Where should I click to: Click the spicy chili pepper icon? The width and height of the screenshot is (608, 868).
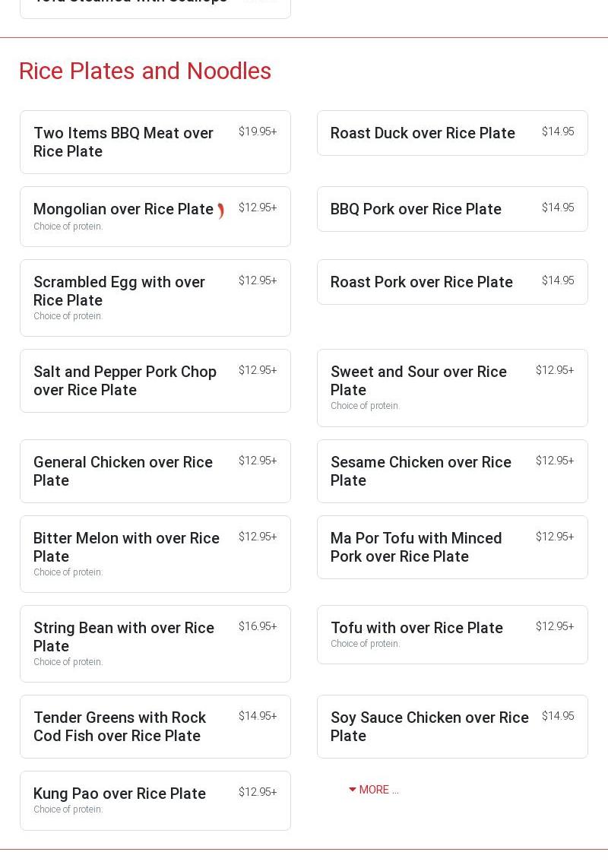tap(220, 211)
